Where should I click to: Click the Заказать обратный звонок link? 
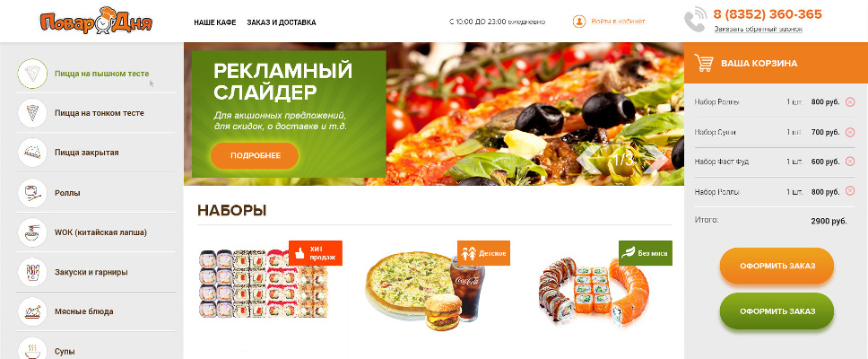pos(758,30)
